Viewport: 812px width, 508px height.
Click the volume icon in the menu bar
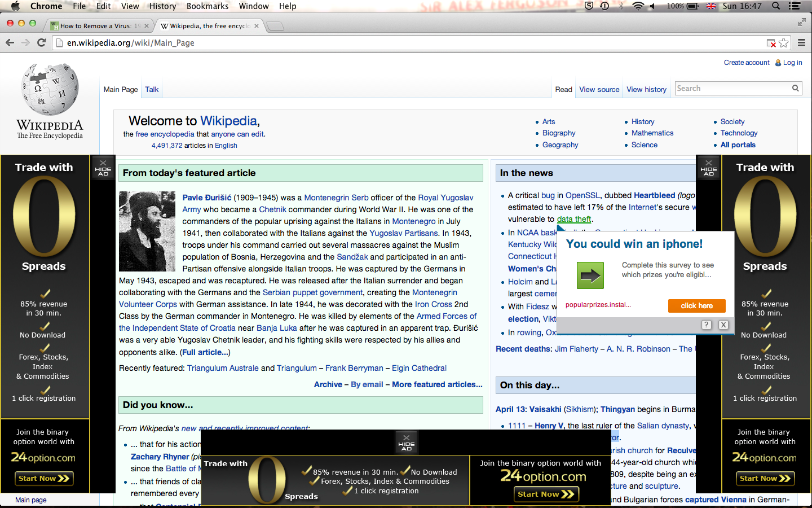pos(652,6)
